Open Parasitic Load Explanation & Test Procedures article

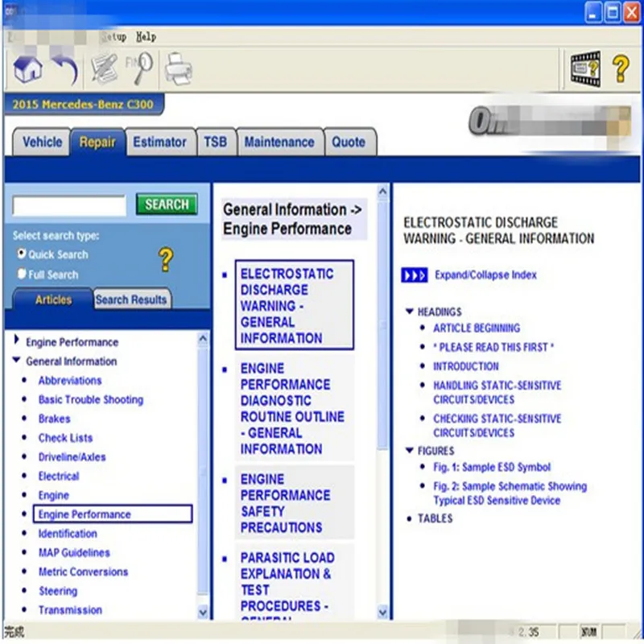[294, 581]
